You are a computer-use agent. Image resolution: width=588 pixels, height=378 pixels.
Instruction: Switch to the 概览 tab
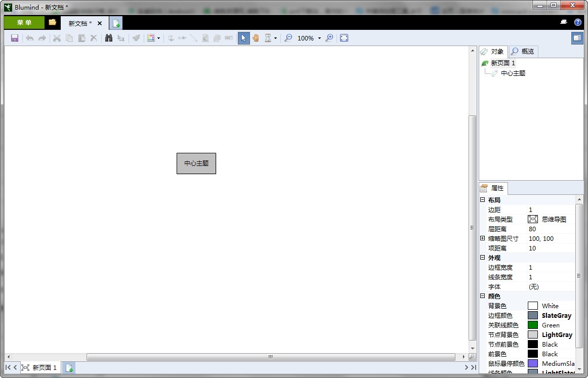point(523,51)
